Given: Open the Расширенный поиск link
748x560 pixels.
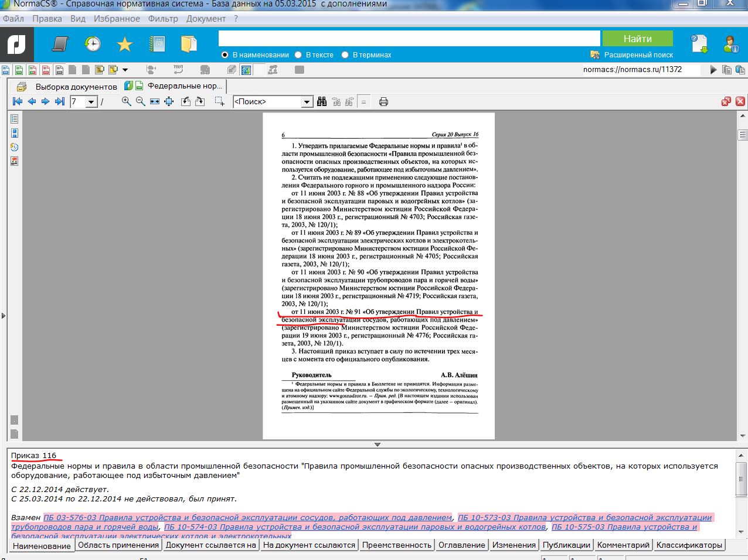Looking at the screenshot, I should click(x=639, y=54).
